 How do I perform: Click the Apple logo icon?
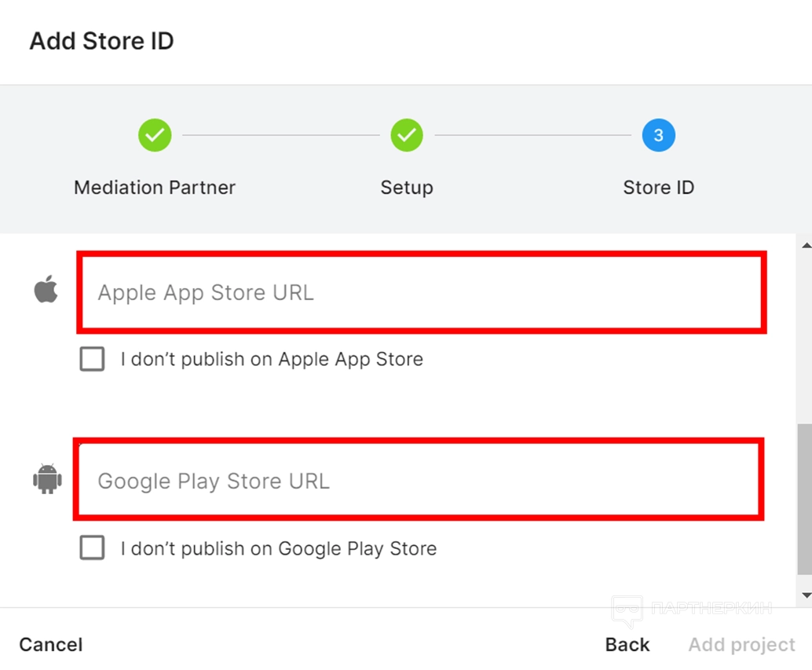pos(46,290)
